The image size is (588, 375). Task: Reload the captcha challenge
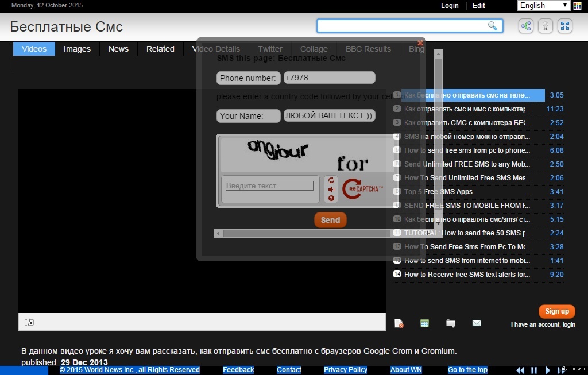pyautogui.click(x=331, y=180)
